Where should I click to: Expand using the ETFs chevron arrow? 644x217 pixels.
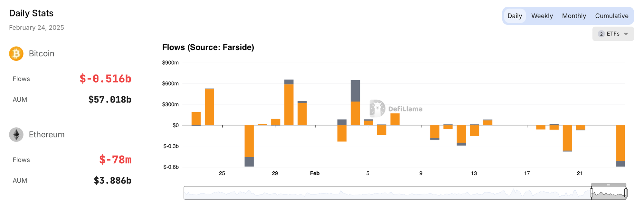coord(626,34)
